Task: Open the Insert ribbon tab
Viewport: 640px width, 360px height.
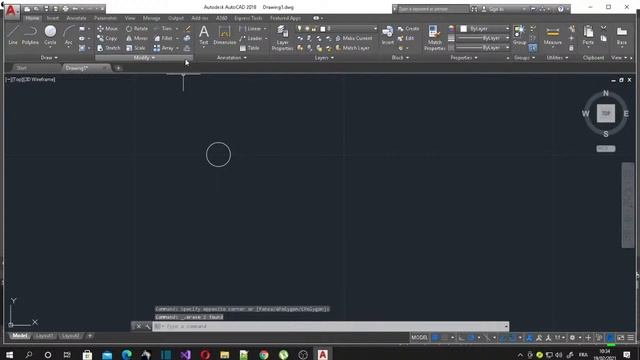Action: click(53, 18)
